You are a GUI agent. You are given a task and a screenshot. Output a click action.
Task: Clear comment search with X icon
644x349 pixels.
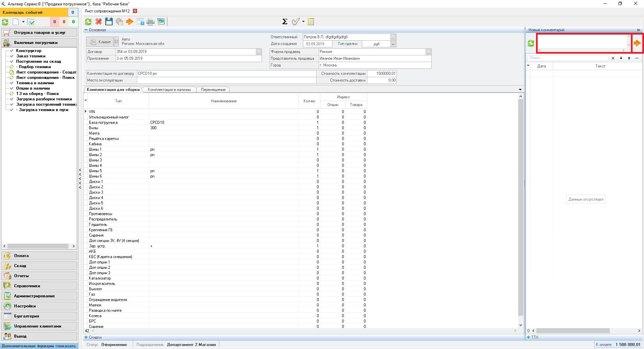tap(613, 58)
